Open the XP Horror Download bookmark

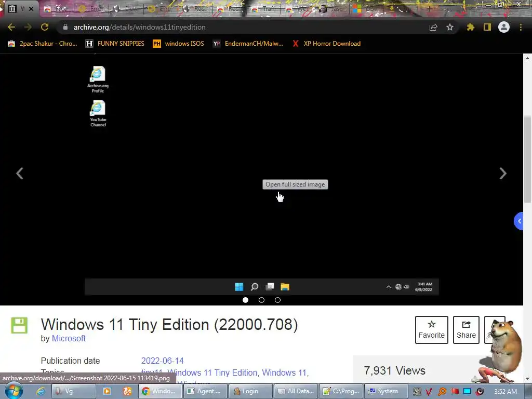[x=326, y=44]
